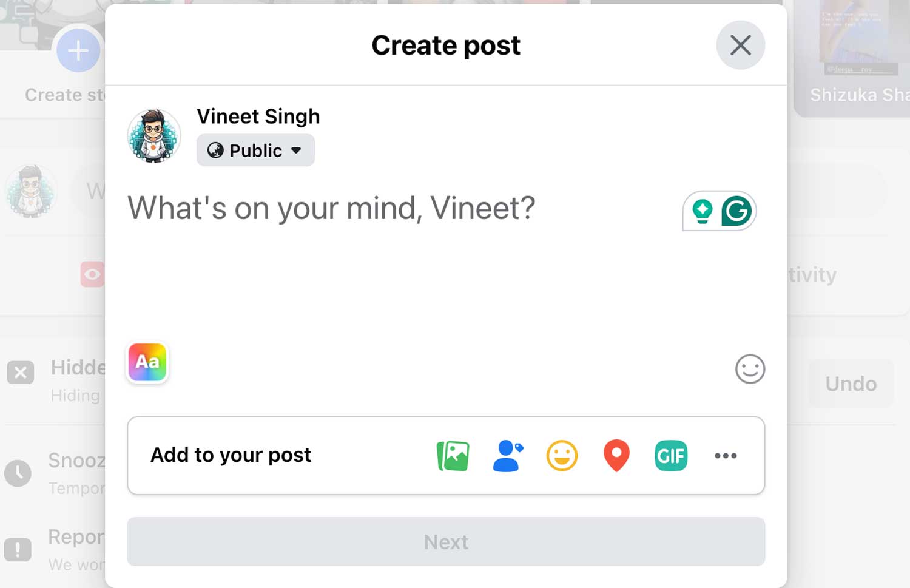This screenshot has height=588, width=910.
Task: Click the What's on your mind text field
Action: (331, 209)
